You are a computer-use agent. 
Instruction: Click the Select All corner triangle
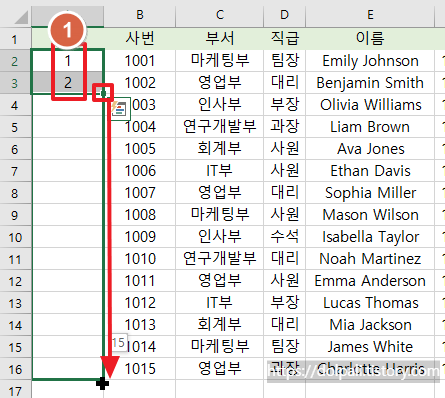click(22, 17)
